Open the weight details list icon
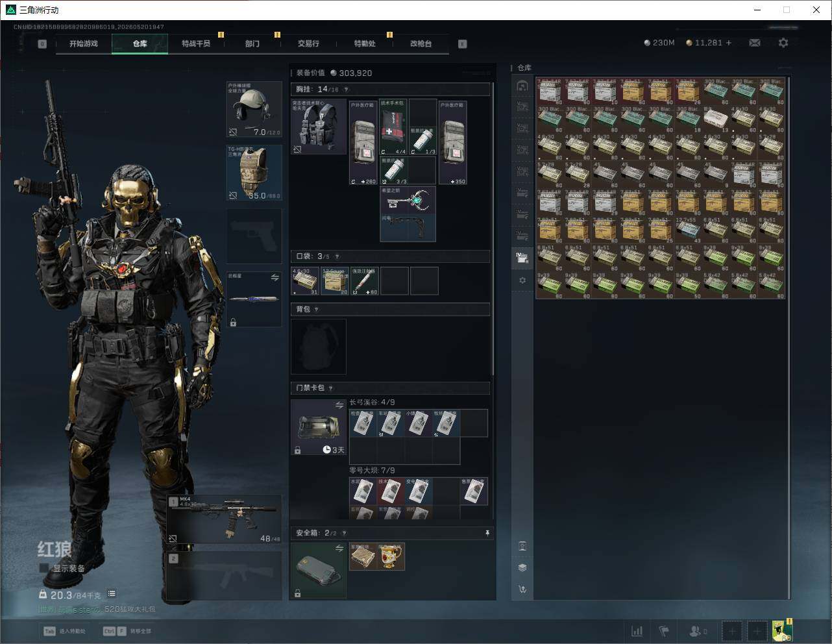Screen dimensions: 832x644 pos(112,593)
